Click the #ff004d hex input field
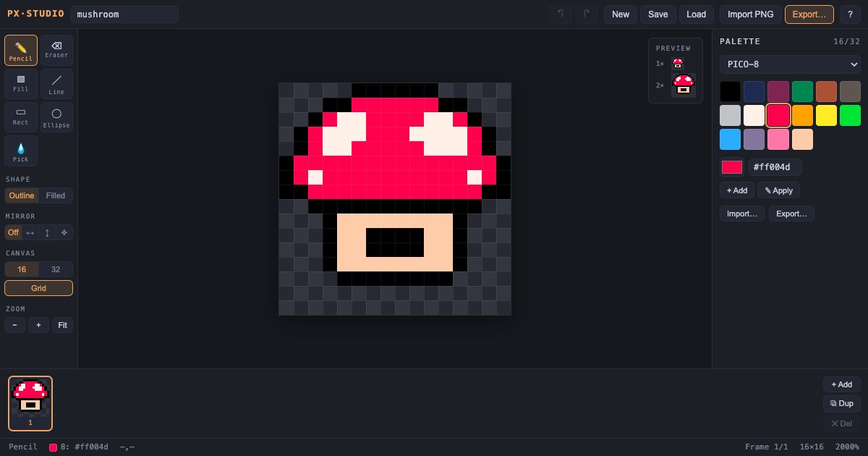The height and width of the screenshot is (456, 868). coord(775,167)
